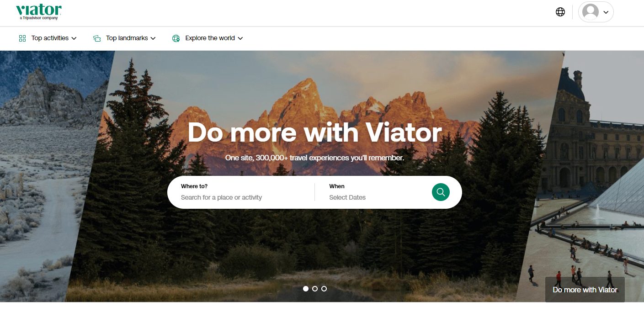
Task: Open the Explore the world menu label
Action: tap(210, 38)
